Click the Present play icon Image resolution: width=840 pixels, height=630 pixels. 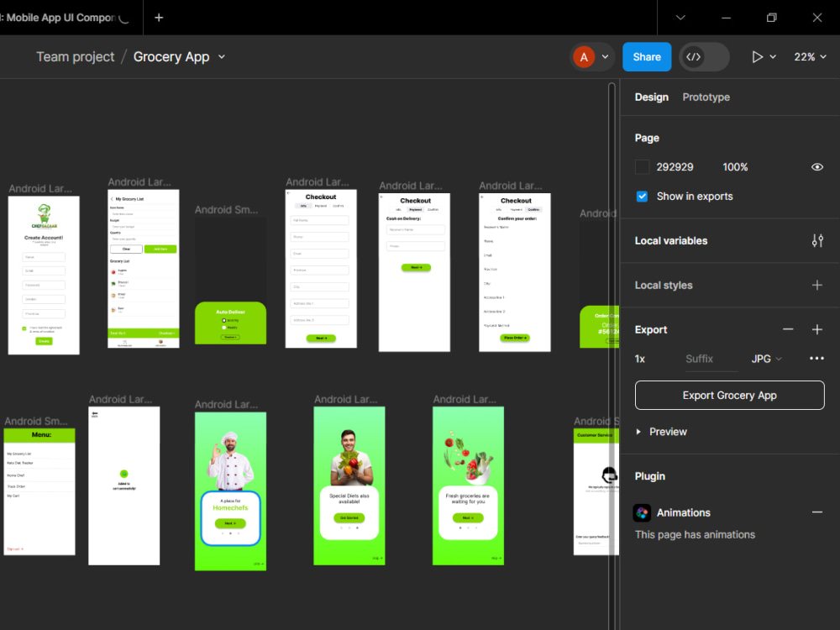point(757,57)
